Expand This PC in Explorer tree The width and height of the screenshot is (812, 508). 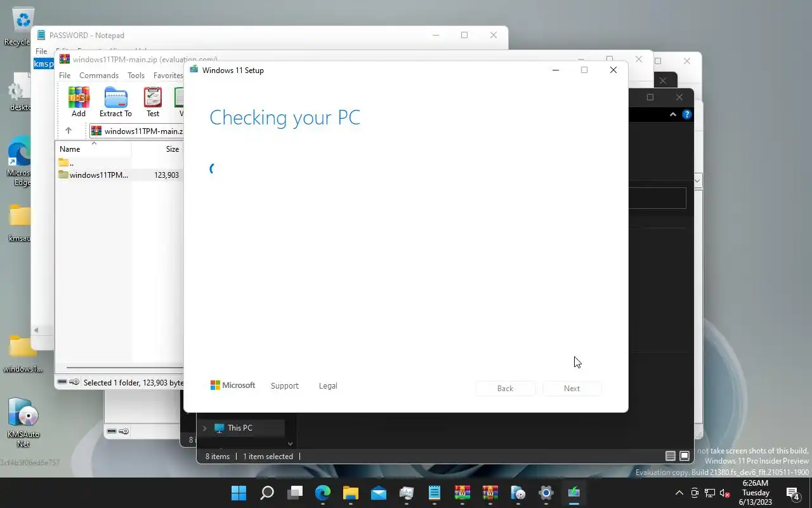[204, 428]
